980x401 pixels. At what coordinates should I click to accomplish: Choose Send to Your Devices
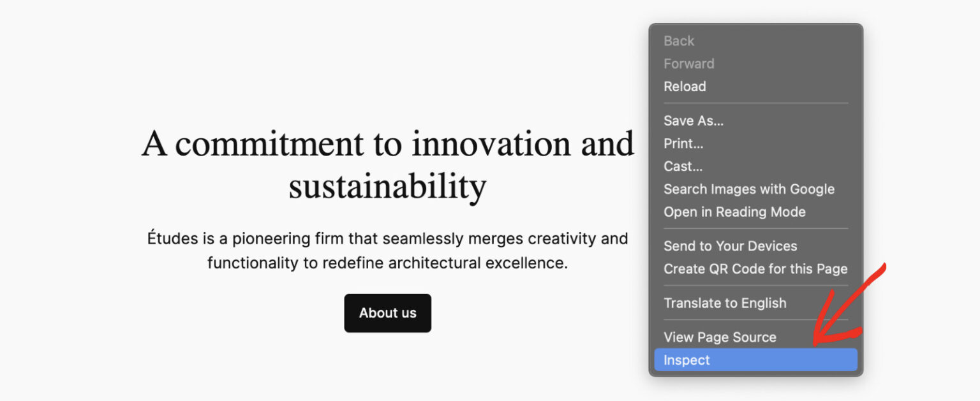click(x=730, y=246)
